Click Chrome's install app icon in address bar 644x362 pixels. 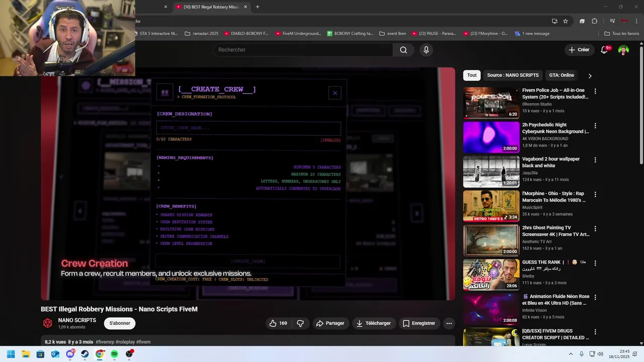coord(554,21)
